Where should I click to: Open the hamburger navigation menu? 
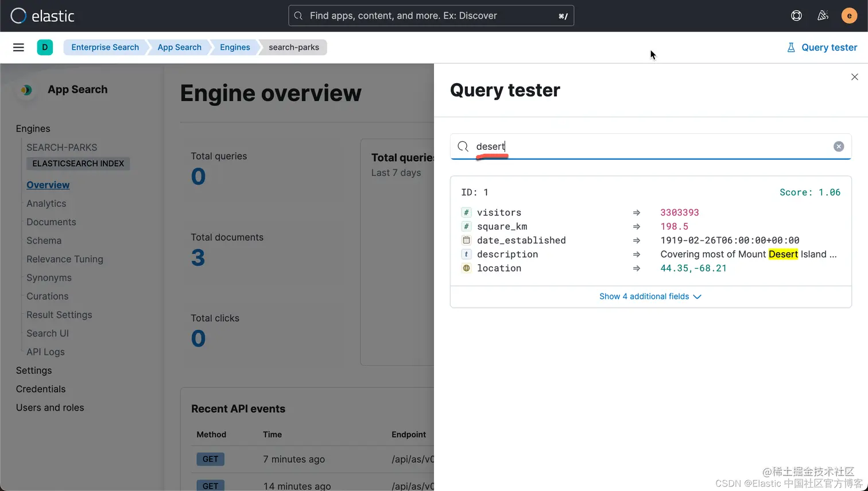(x=18, y=47)
